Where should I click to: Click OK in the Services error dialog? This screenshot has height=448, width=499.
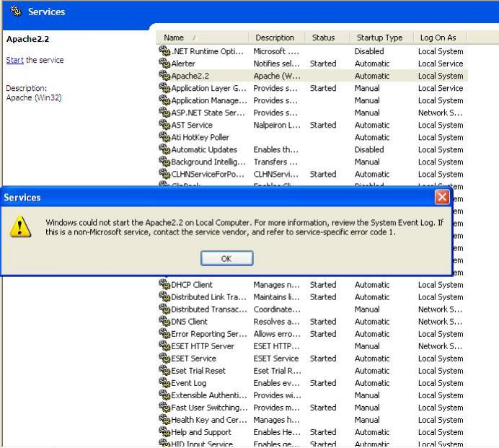(x=227, y=258)
